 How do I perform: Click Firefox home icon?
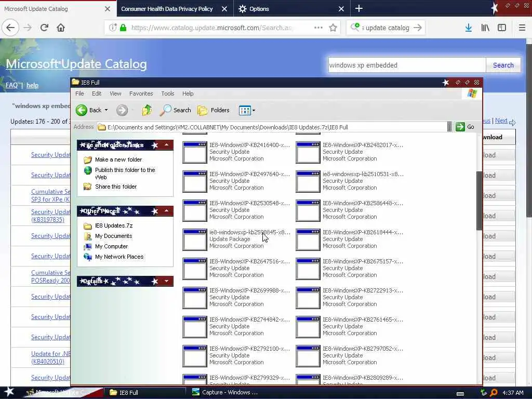pos(61,28)
